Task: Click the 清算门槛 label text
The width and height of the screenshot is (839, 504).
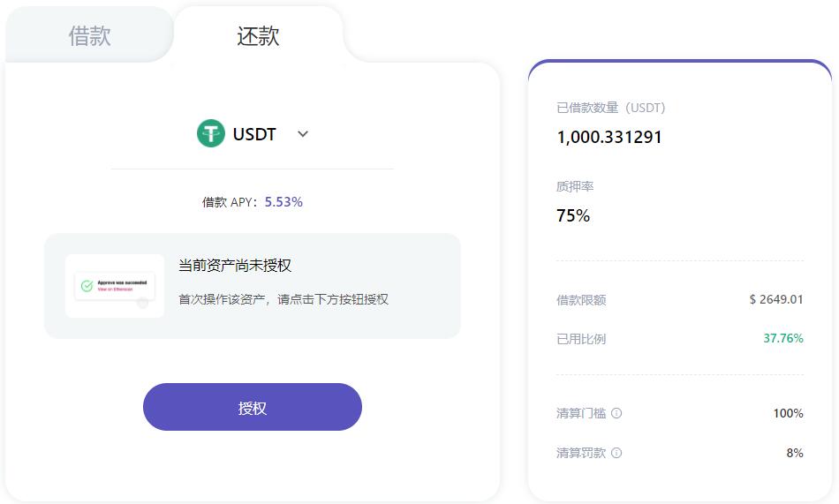Action: (x=581, y=413)
